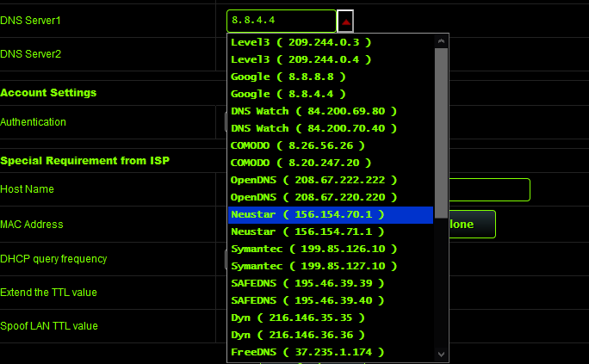
Task: Choose Google ( 8.8.8.8 ) from list
Action: pyautogui.click(x=331, y=77)
